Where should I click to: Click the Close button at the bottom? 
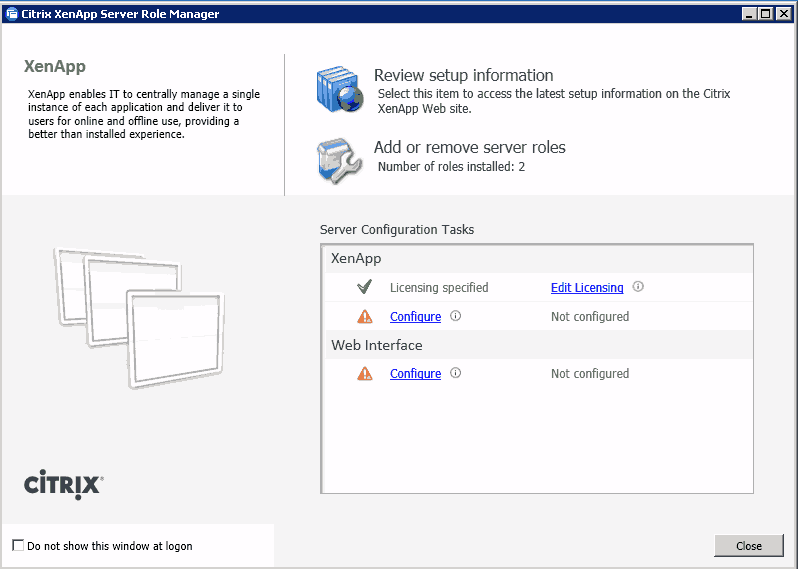coord(749,546)
